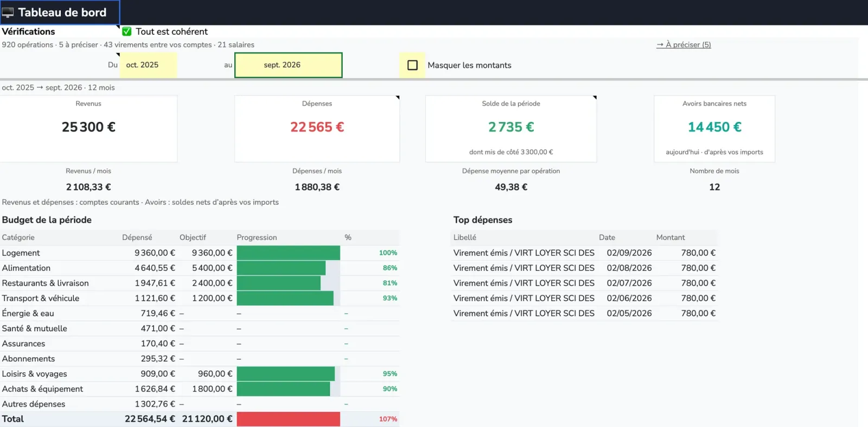Image resolution: width=868 pixels, height=427 pixels.
Task: Open the start date field oct. 2025
Action: [148, 65]
